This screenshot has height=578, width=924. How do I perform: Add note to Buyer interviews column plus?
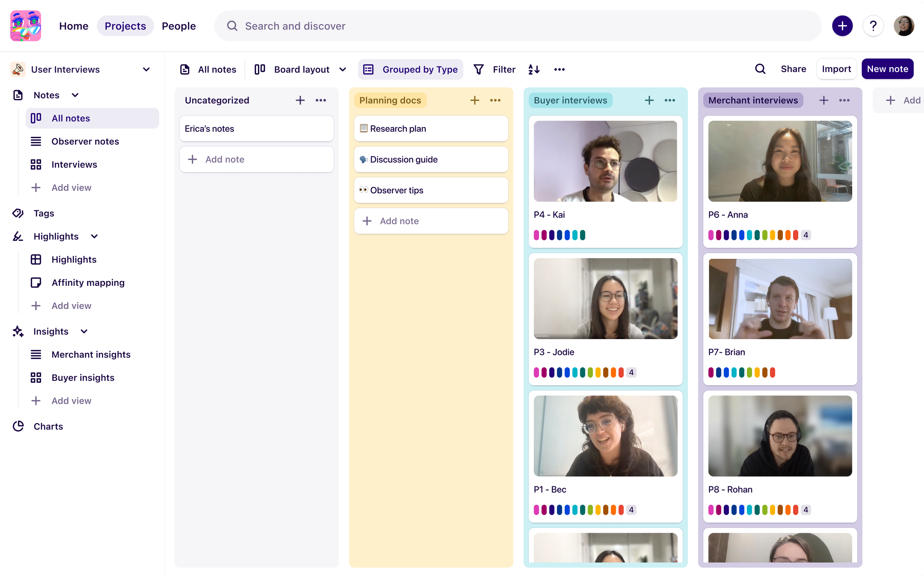point(649,100)
